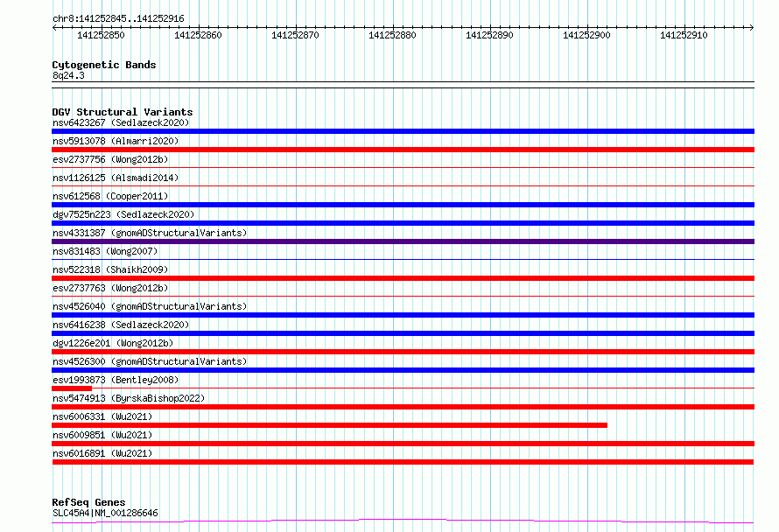Open the nsv522318 (Shaikh2009) variant
Screen dimensions: 779x532
[x=110, y=269]
